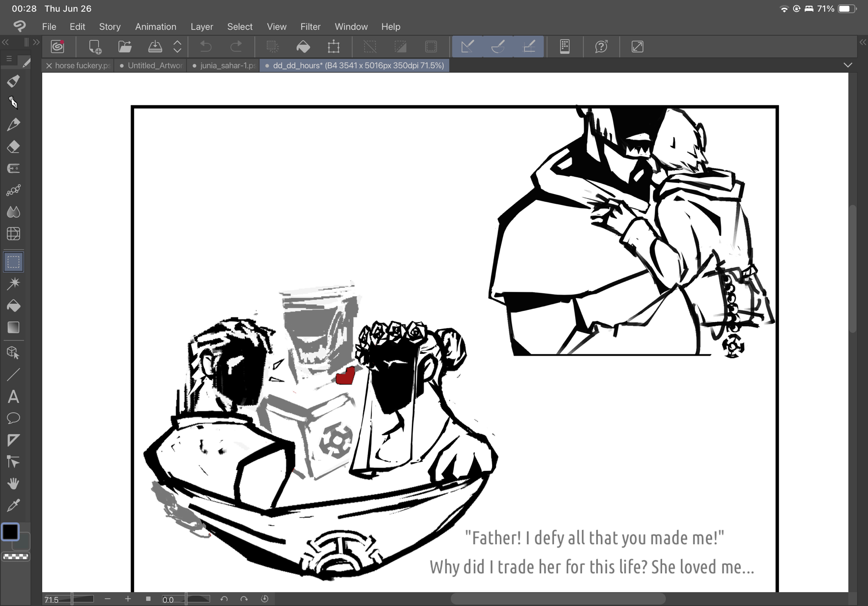Activate the Hand move tool
Viewport: 868px width, 606px height.
click(13, 483)
